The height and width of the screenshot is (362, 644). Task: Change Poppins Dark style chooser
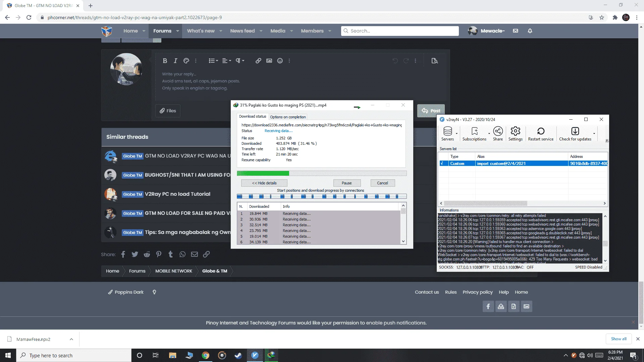[x=126, y=292]
